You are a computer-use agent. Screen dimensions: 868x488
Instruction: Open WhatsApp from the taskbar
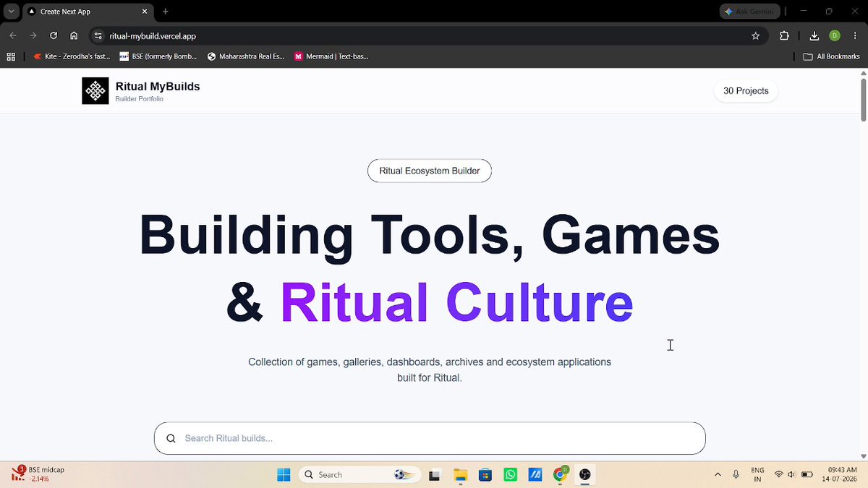pos(511,475)
